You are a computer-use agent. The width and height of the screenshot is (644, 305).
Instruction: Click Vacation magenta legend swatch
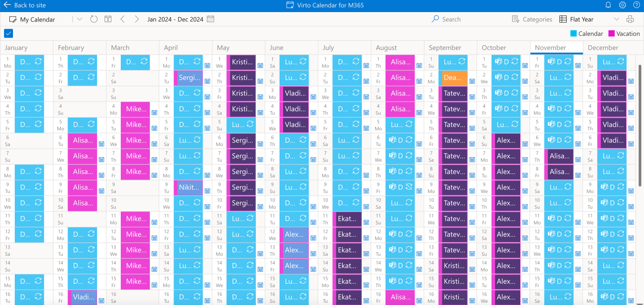[611, 34]
